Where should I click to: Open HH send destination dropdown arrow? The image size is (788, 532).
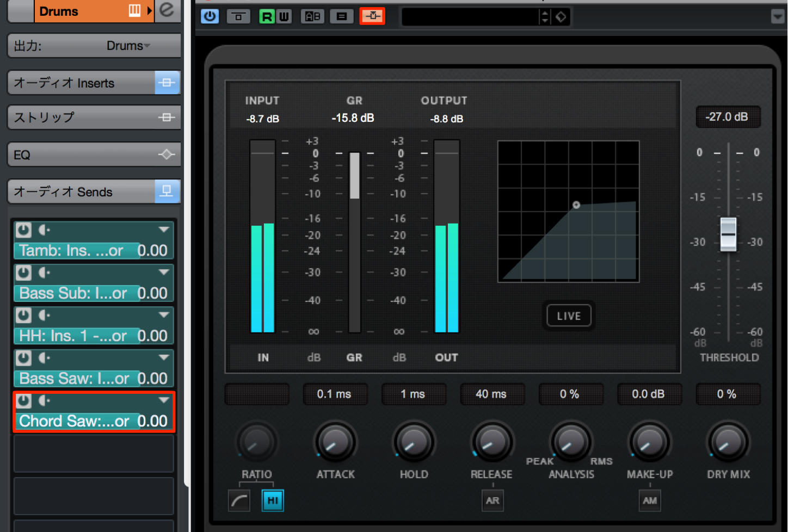pos(164,315)
